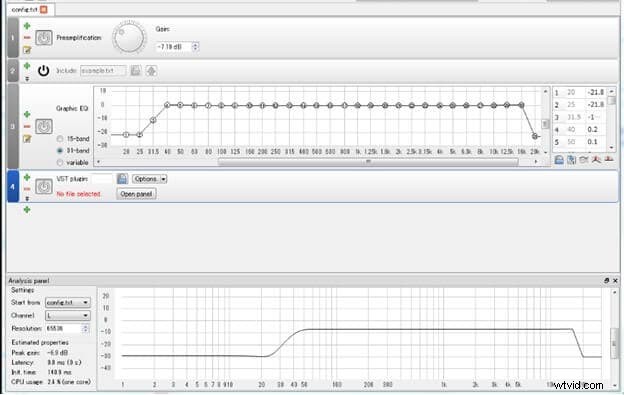
Task: Click the -1 gain cell for 31.5 Hz
Action: [x=596, y=117]
